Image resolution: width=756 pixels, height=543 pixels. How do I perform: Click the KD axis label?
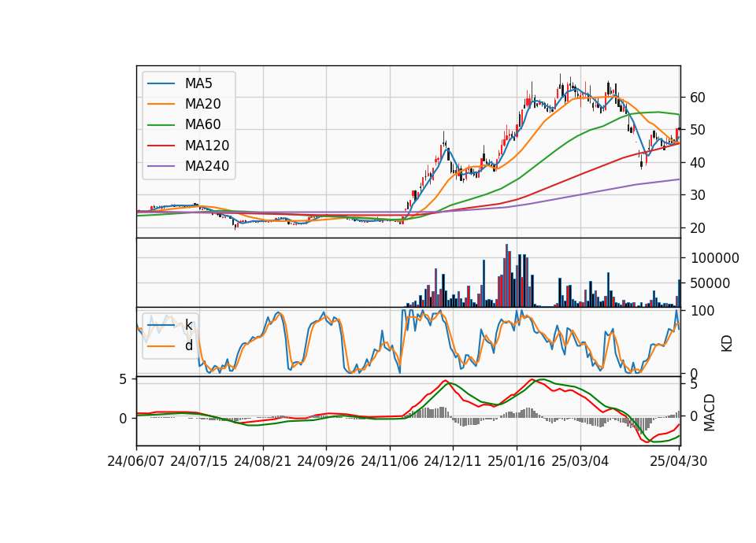[727, 344]
